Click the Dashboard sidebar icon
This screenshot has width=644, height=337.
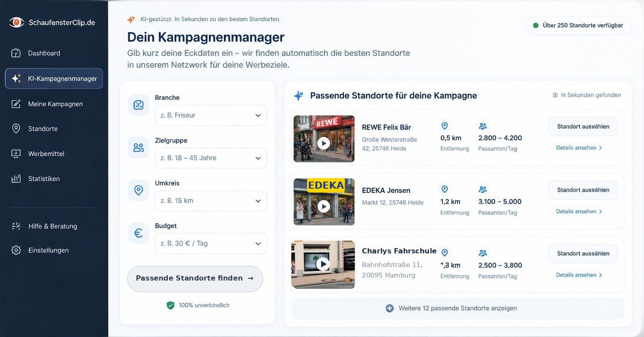coord(16,53)
